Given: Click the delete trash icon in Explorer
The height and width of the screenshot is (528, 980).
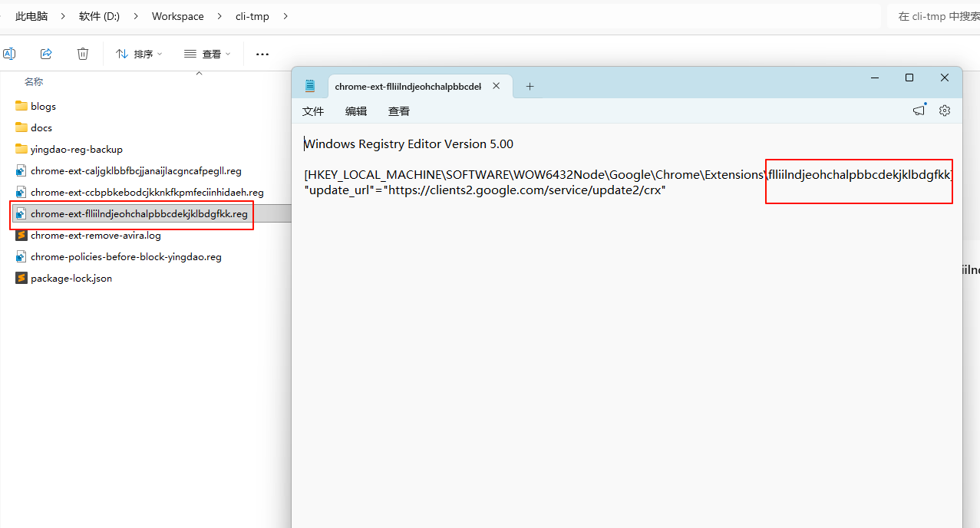Looking at the screenshot, I should coord(83,54).
